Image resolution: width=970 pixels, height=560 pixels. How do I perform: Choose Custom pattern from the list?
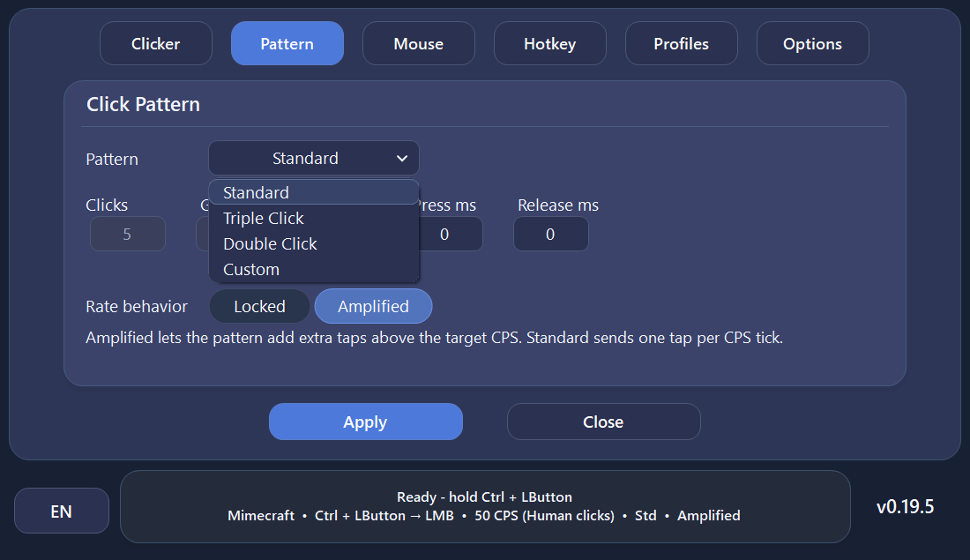(x=314, y=269)
